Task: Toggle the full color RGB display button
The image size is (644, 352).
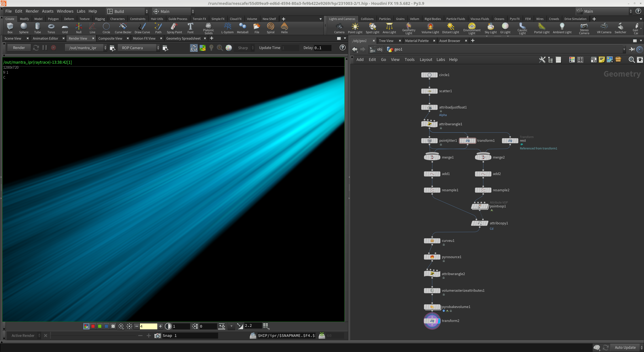Action: pyautogui.click(x=86, y=326)
